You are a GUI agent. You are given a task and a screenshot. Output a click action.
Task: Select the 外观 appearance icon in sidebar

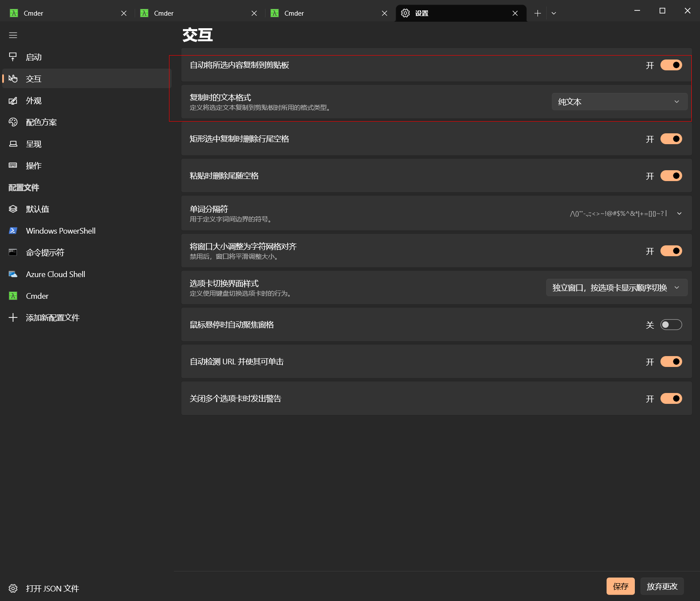click(x=13, y=101)
